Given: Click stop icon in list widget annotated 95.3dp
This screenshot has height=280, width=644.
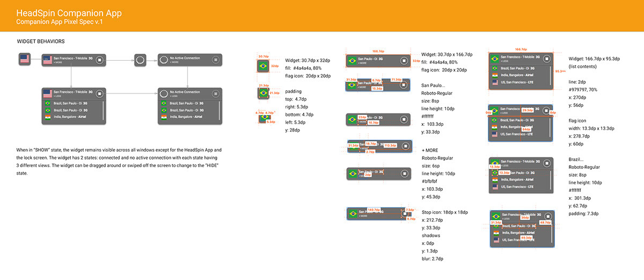Looking at the screenshot, I should (546, 59).
